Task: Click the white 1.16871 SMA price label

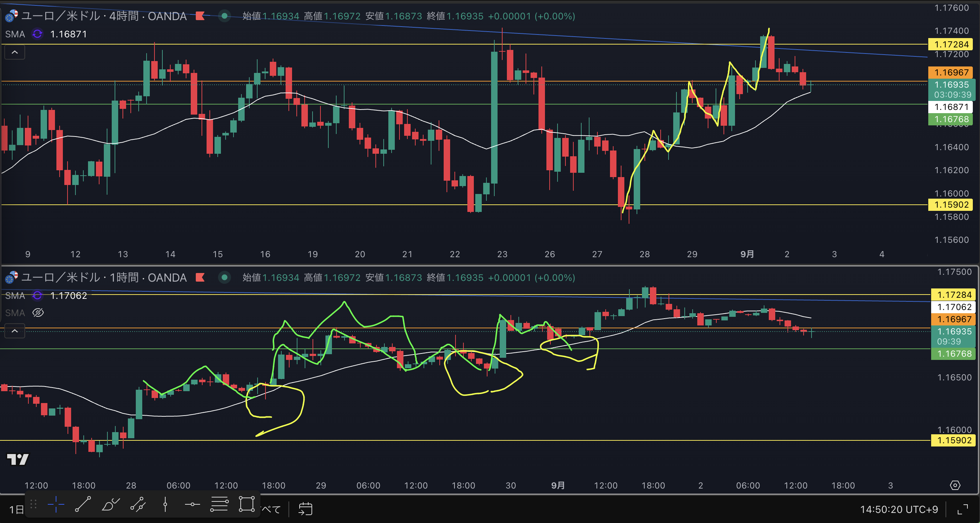Action: tap(951, 107)
